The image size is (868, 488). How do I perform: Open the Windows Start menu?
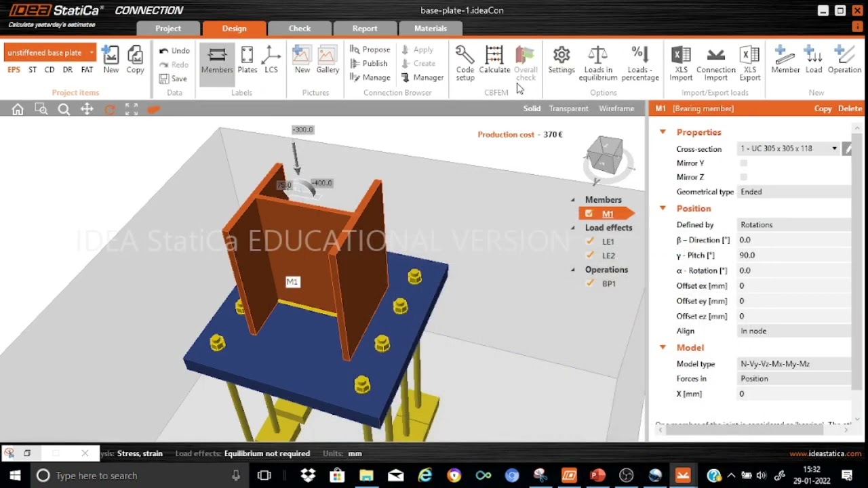15,476
